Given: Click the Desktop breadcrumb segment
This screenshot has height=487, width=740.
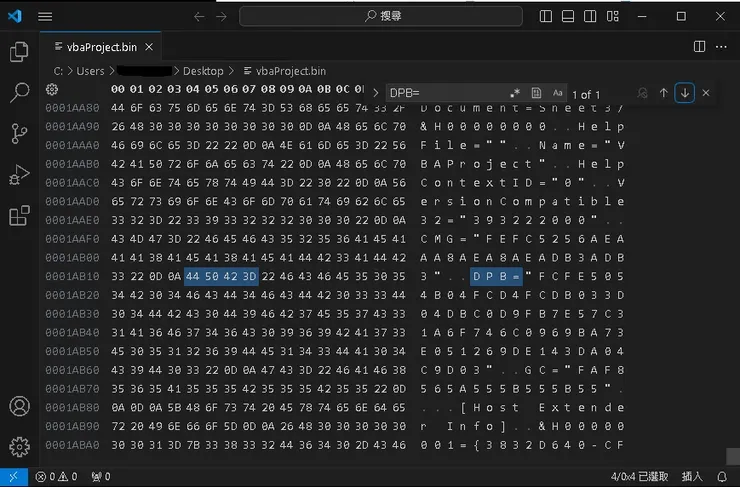Looking at the screenshot, I should (203, 71).
